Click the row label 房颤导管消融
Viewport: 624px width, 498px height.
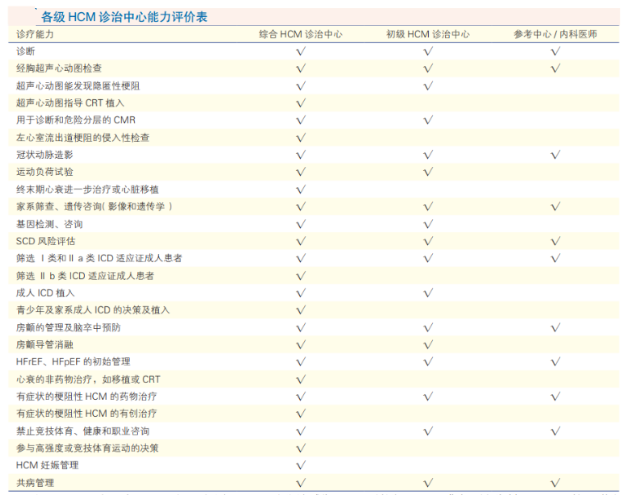tap(45, 345)
